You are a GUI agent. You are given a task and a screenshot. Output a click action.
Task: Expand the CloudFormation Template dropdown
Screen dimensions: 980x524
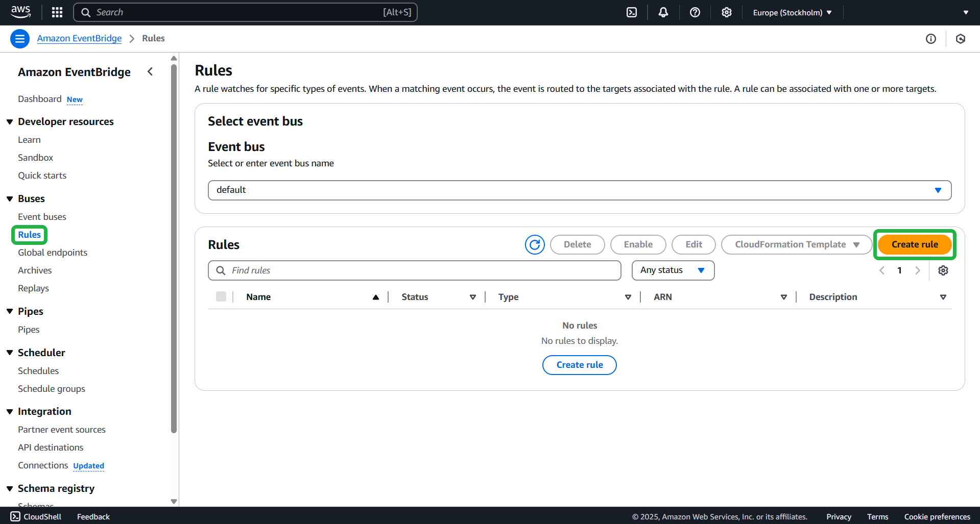(796, 244)
